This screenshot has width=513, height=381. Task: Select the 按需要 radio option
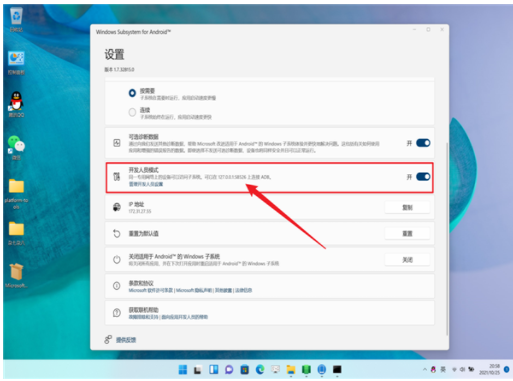132,93
